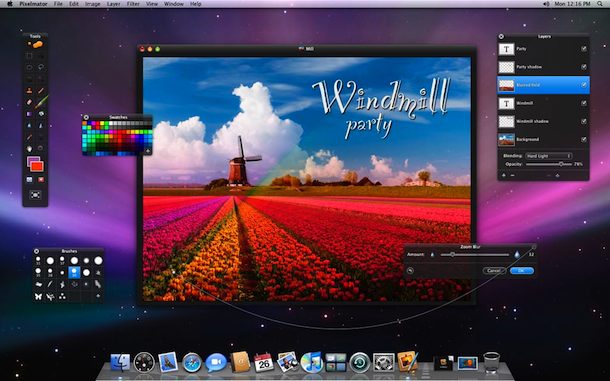The width and height of the screenshot is (610, 381).
Task: Open iTunes from the Dock
Action: tap(312, 362)
